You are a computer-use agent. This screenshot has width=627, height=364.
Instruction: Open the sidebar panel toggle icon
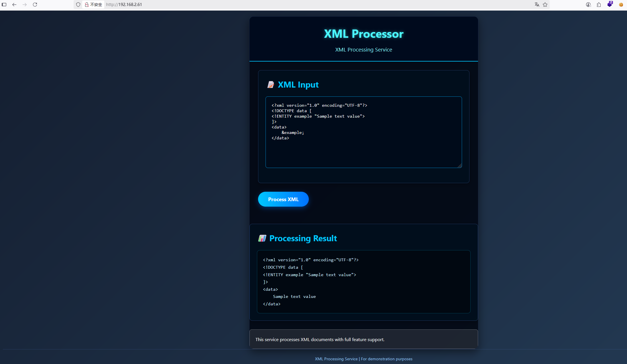pos(4,5)
